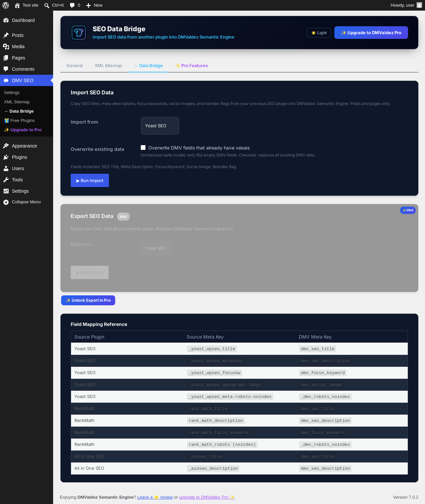425x504 pixels.
Task: Click the Dashboard gauge icon
Action: click(6, 20)
